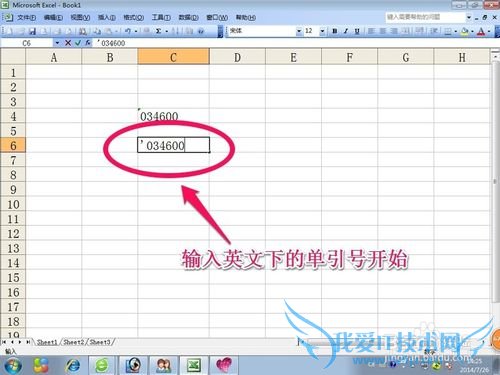Click the Excel taskbar button
This screenshot has height=375, width=500.
pos(193,365)
